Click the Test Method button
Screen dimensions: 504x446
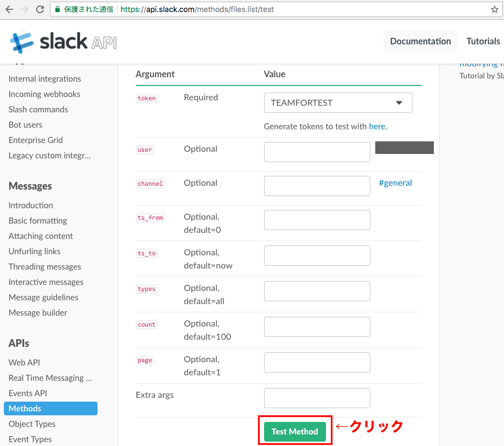[295, 432]
